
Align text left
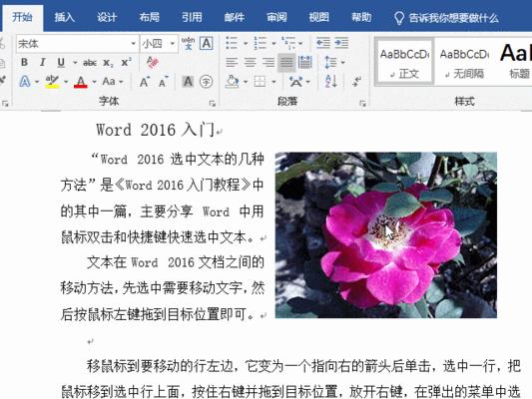click(x=232, y=63)
